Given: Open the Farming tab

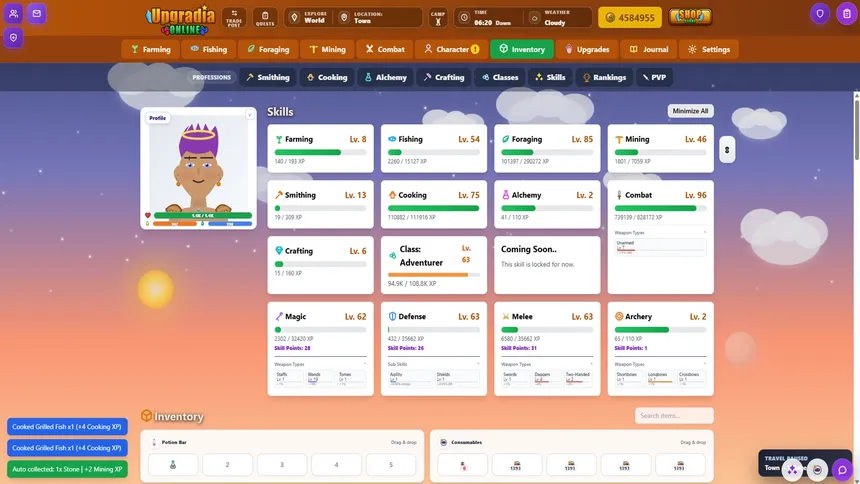Looking at the screenshot, I should point(150,49).
